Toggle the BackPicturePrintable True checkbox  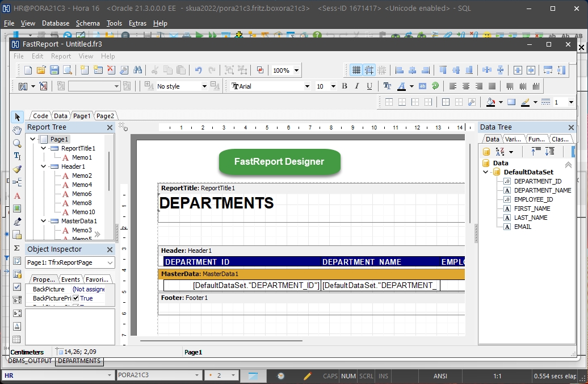click(76, 298)
